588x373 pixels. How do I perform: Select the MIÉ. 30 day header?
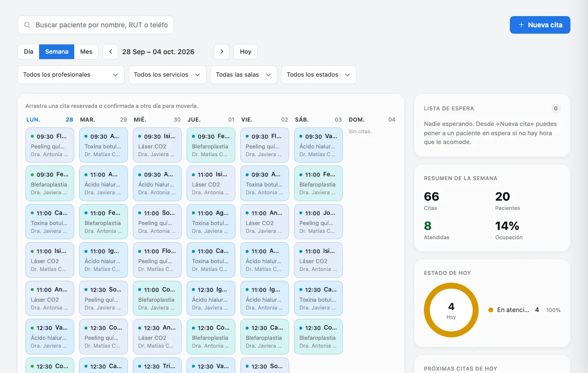point(157,120)
